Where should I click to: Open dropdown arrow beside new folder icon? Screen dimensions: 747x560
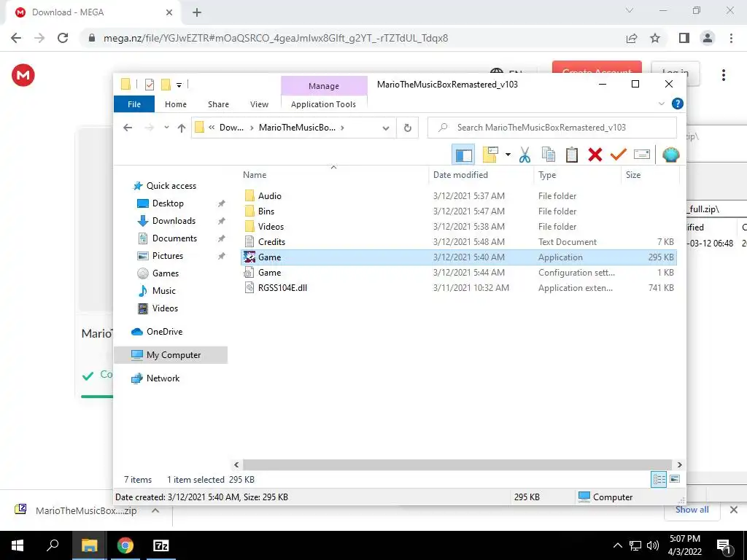[508, 155]
